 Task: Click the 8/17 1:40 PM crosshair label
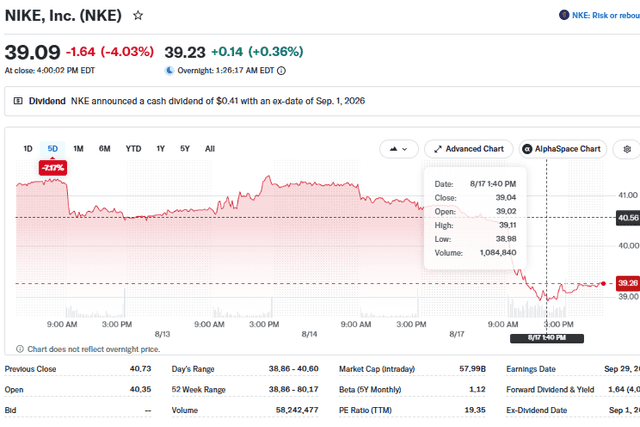(x=547, y=338)
